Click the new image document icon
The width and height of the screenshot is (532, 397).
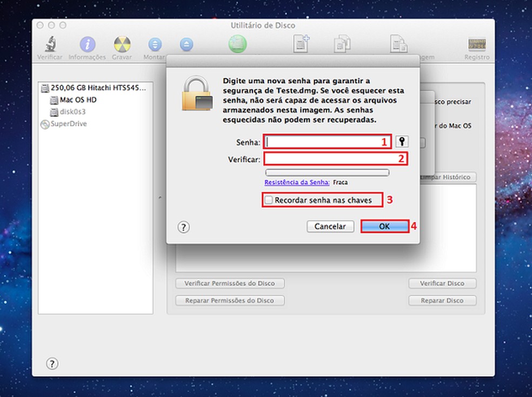point(301,44)
